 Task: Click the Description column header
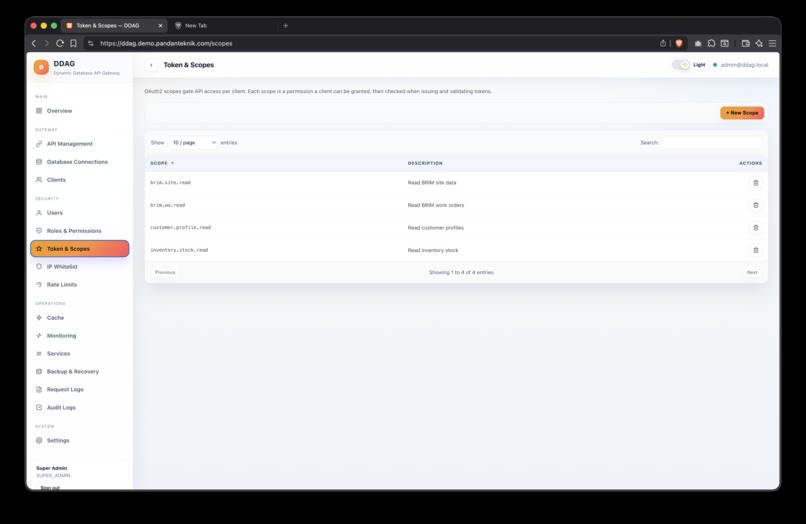(425, 163)
